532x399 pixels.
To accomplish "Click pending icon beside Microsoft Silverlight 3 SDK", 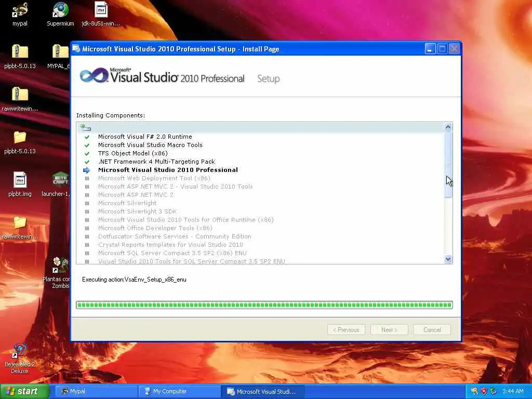I will tap(87, 212).
